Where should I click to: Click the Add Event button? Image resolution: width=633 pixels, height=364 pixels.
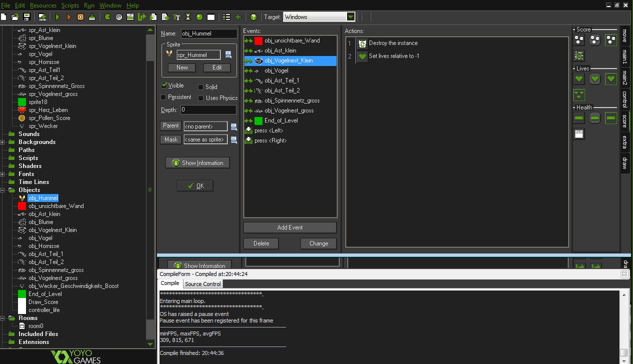point(290,227)
